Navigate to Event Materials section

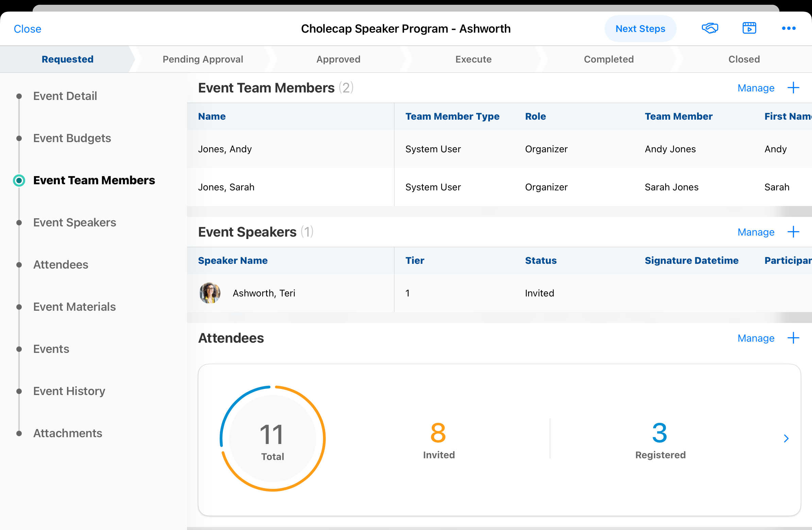click(74, 307)
